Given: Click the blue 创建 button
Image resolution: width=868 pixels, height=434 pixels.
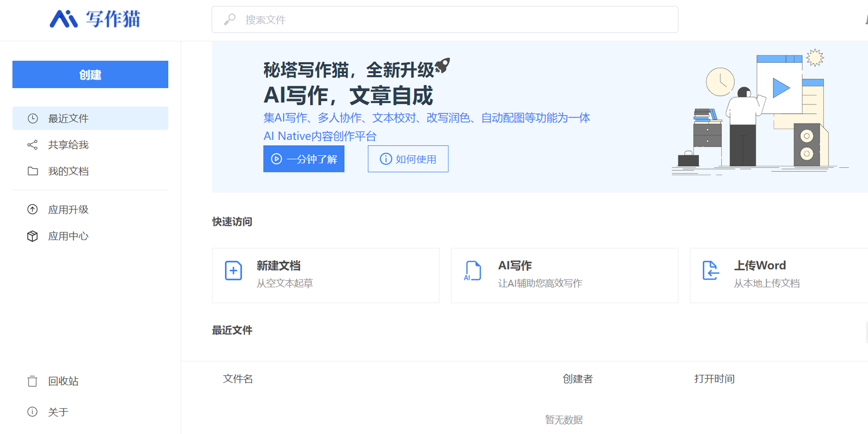Looking at the screenshot, I should click(90, 75).
